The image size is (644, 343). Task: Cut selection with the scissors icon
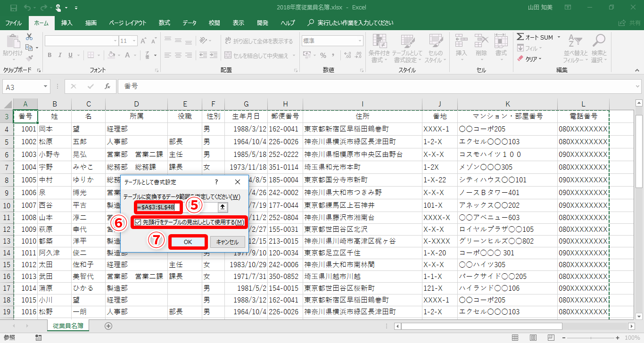[29, 37]
